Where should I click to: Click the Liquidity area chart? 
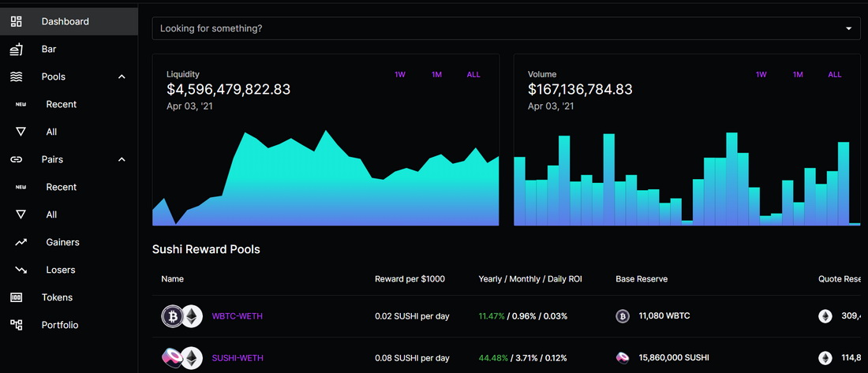click(x=325, y=178)
